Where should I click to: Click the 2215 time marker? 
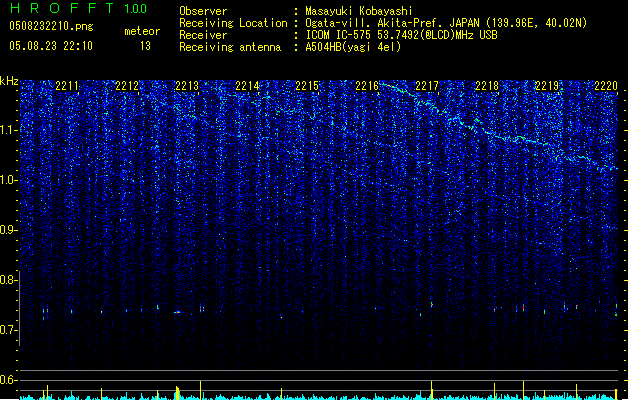coord(307,86)
